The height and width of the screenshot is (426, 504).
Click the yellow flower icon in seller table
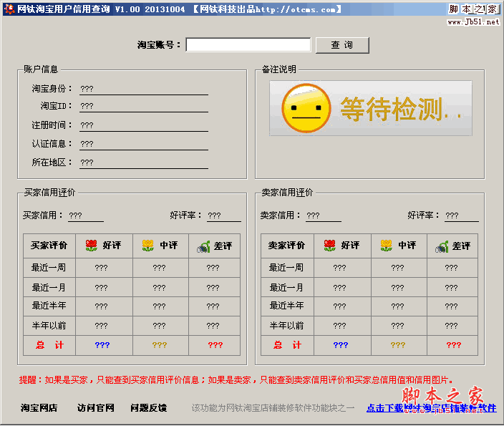386,246
